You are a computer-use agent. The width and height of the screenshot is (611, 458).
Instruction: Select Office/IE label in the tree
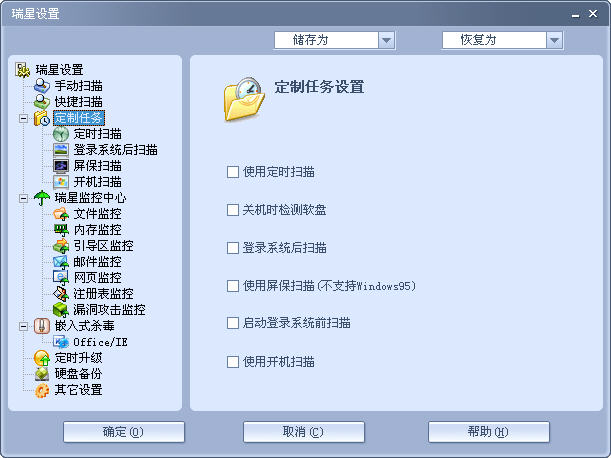point(101,342)
